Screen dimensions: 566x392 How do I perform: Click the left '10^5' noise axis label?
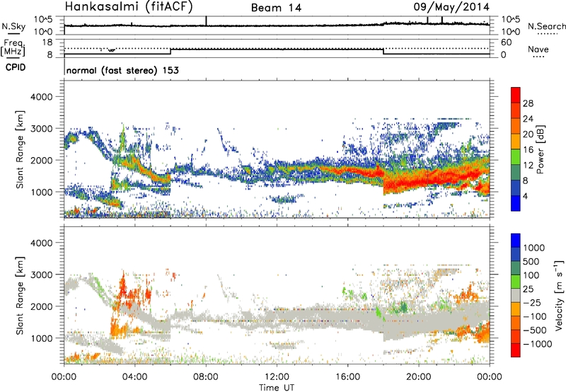[44, 20]
